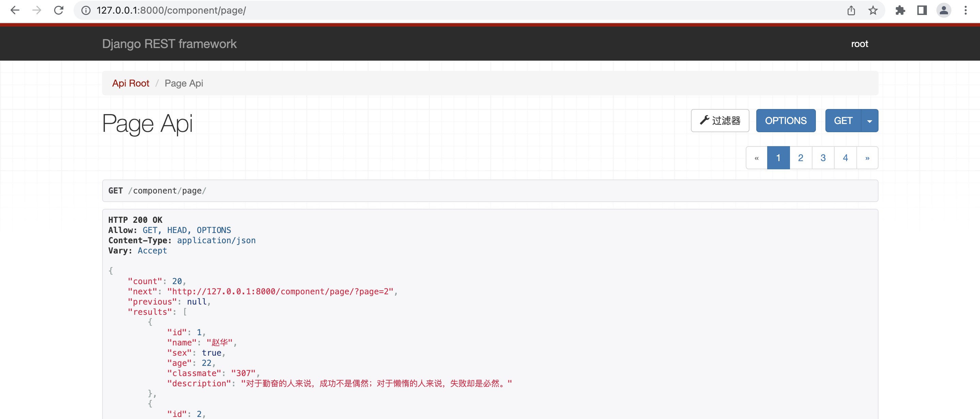This screenshot has width=980, height=419.
Task: Click the Django REST framework brand link
Action: 169,44
